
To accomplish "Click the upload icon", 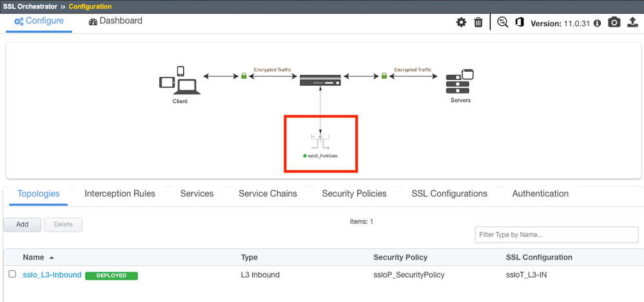I will [x=632, y=23].
